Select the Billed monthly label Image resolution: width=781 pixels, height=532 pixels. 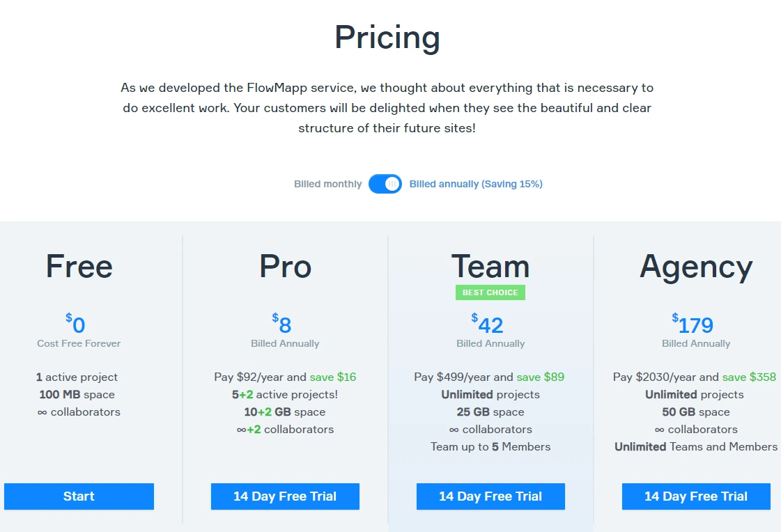pyautogui.click(x=327, y=184)
